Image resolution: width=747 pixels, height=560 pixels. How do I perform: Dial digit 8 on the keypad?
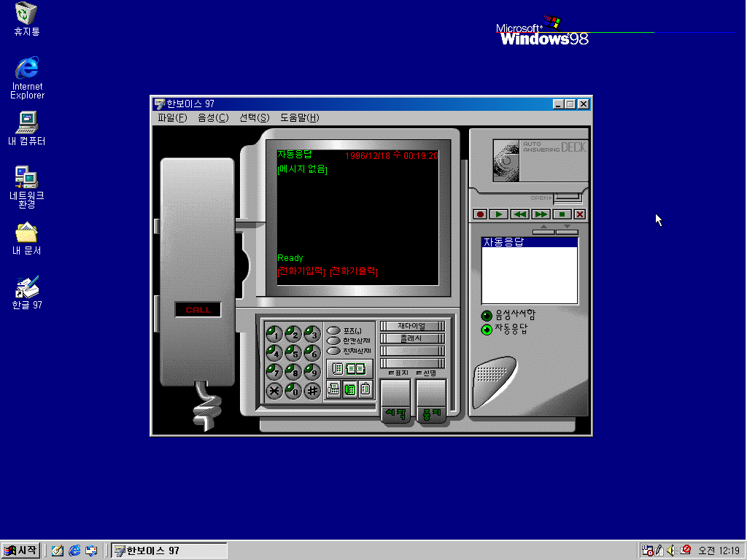293,372
